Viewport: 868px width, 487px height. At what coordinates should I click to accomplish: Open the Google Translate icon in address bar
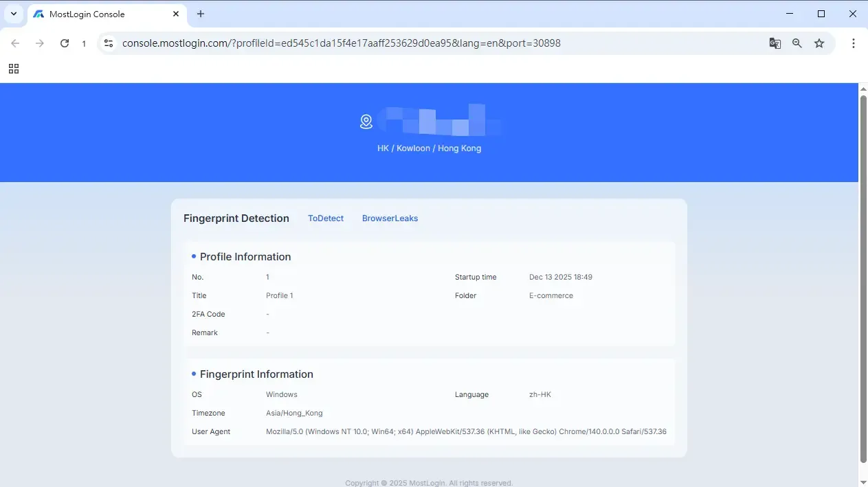click(x=775, y=43)
